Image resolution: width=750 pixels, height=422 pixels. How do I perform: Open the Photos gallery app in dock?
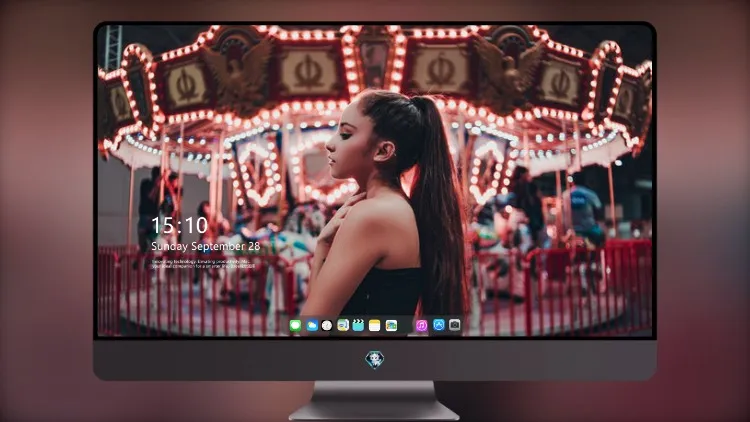pyautogui.click(x=391, y=325)
